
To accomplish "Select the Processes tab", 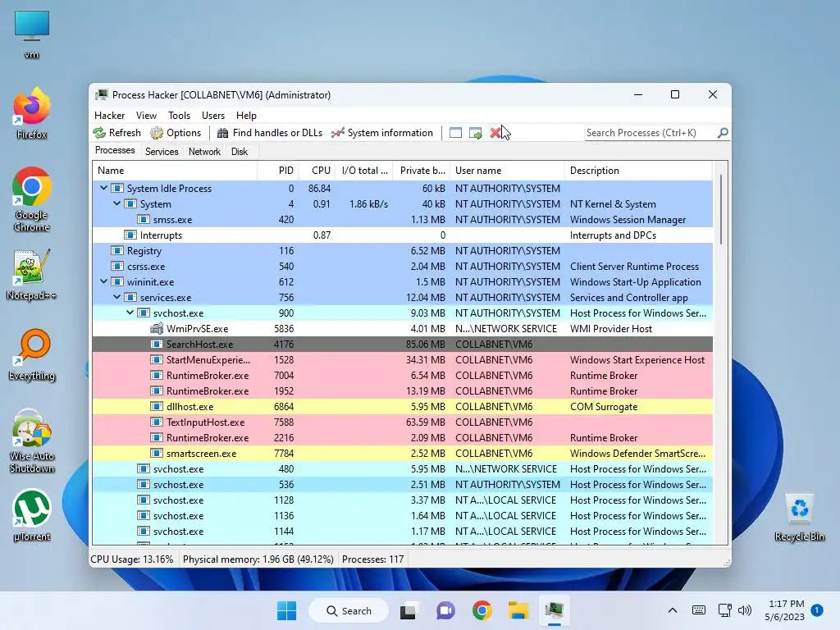I will click(x=115, y=151).
